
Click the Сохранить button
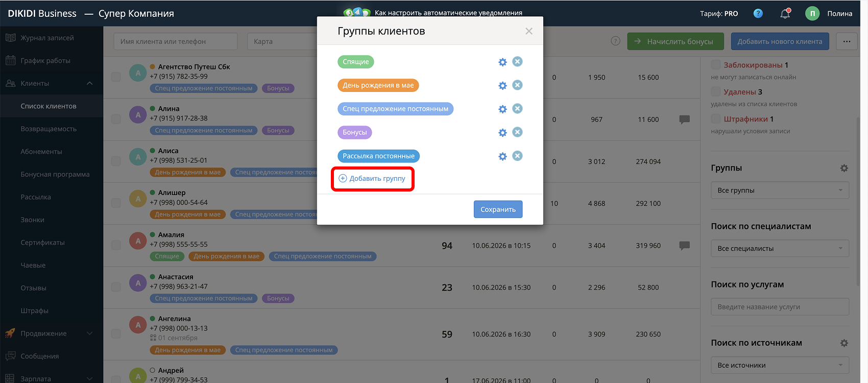[x=498, y=209]
